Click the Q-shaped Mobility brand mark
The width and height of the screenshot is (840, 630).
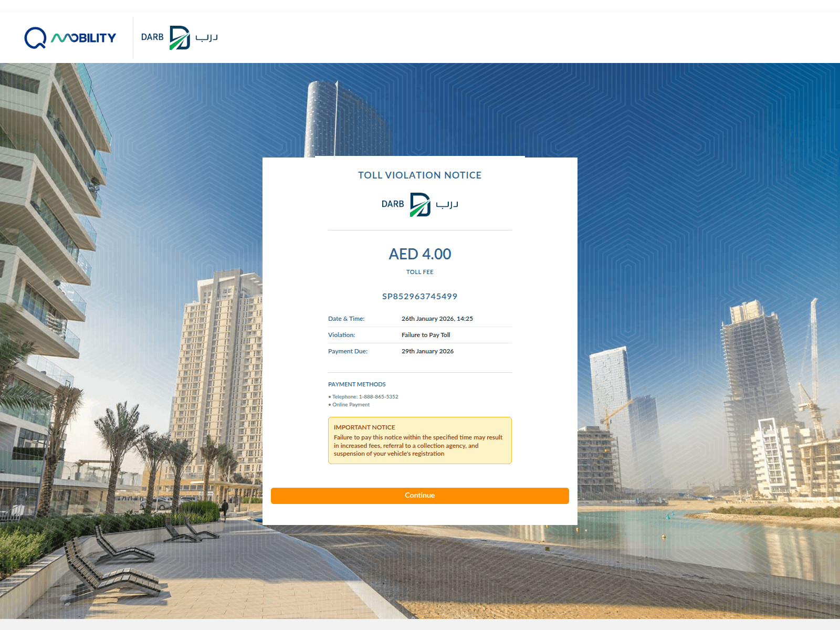[35, 37]
